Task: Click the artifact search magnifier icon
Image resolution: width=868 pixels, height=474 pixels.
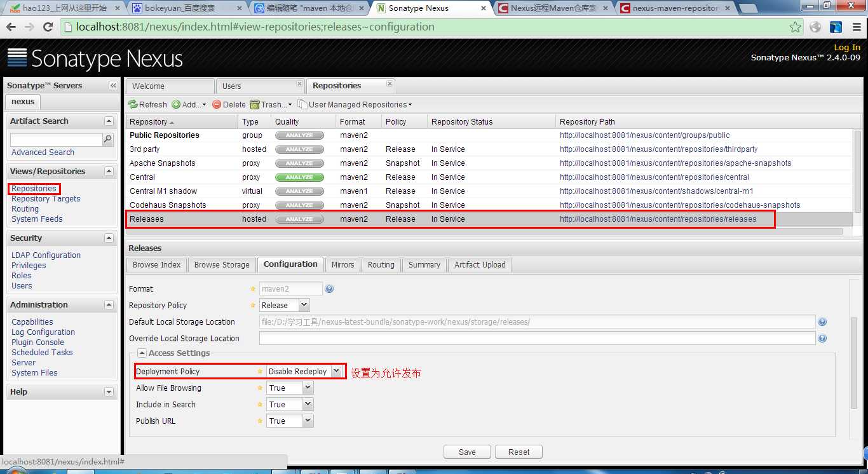Action: pyautogui.click(x=108, y=139)
